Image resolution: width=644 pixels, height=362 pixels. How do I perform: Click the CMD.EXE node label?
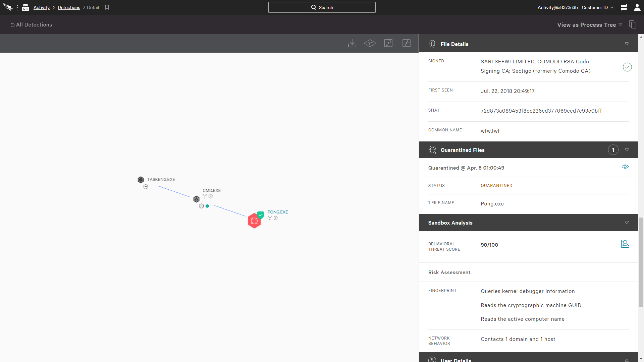tap(212, 190)
